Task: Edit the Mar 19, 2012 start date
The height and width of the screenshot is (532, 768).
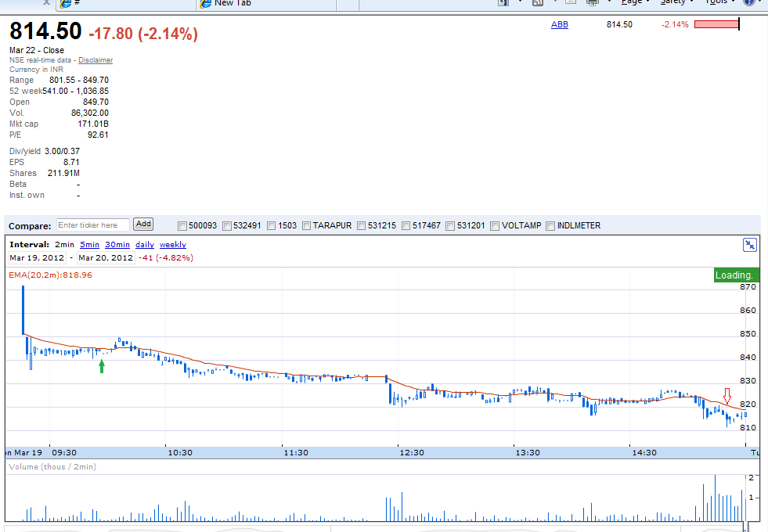Action: [x=38, y=258]
